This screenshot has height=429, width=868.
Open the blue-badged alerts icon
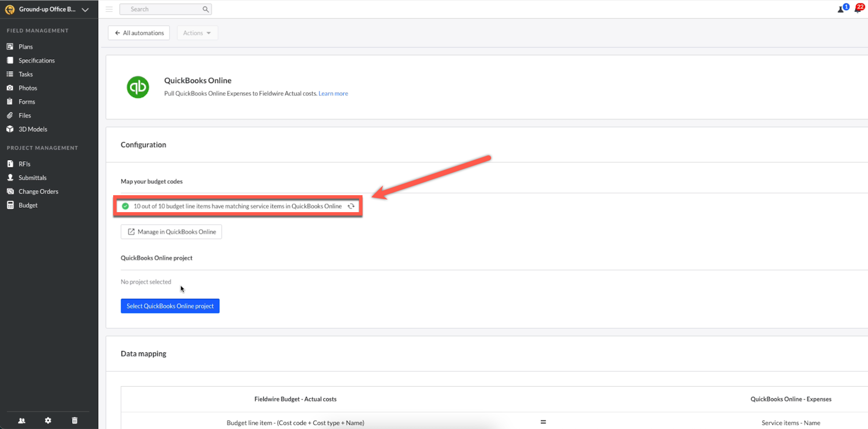842,9
